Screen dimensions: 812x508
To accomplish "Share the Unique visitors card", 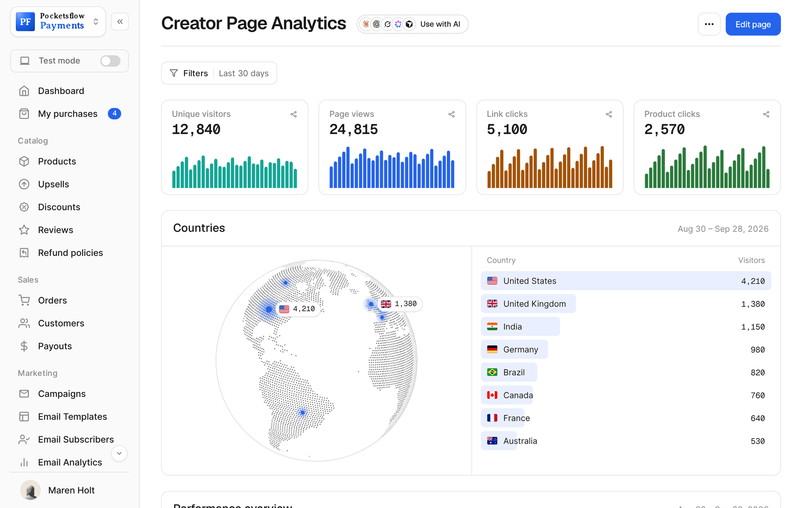I will pos(293,114).
